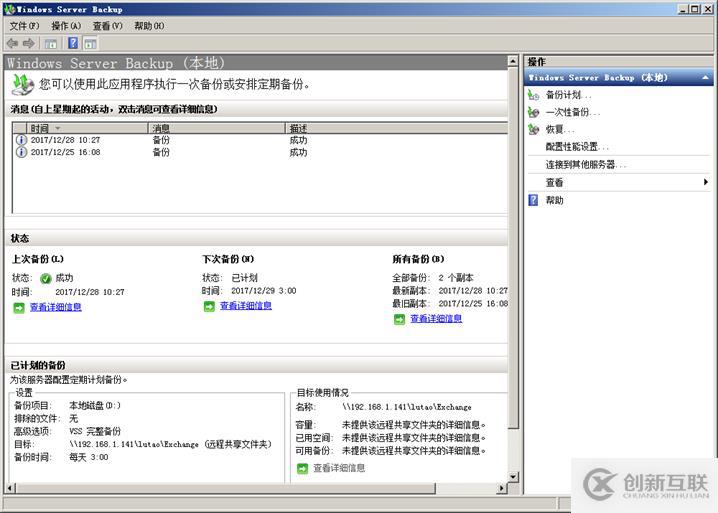
Task: Click the 描述 column header
Action: coord(397,128)
